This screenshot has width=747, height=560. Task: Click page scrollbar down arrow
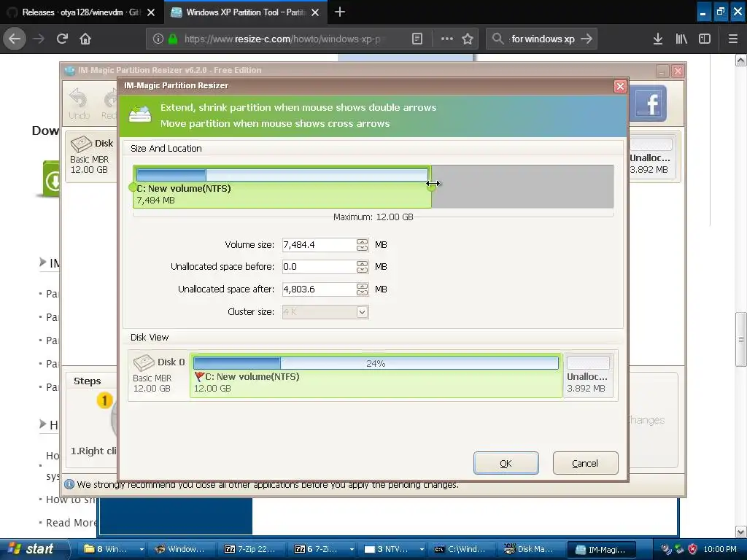(x=741, y=532)
